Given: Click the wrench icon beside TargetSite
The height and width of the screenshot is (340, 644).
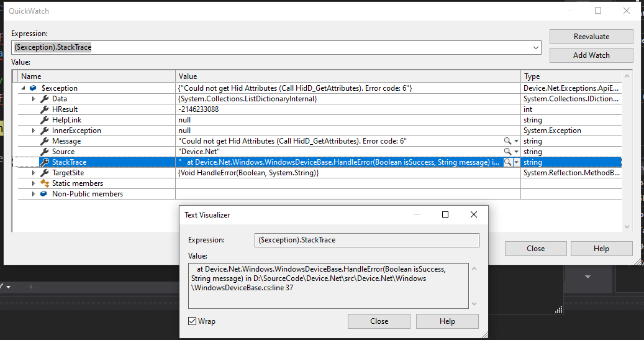Looking at the screenshot, I should tap(44, 173).
